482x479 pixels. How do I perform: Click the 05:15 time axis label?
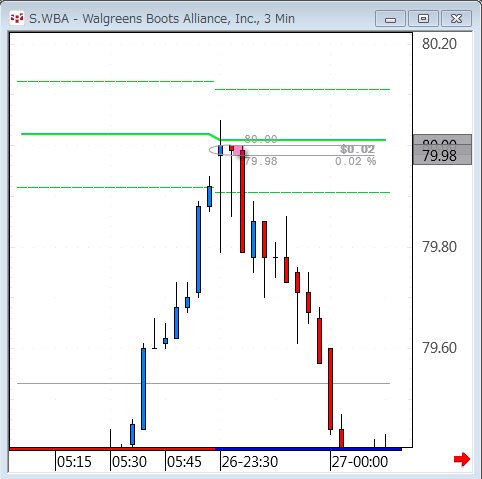click(x=74, y=462)
